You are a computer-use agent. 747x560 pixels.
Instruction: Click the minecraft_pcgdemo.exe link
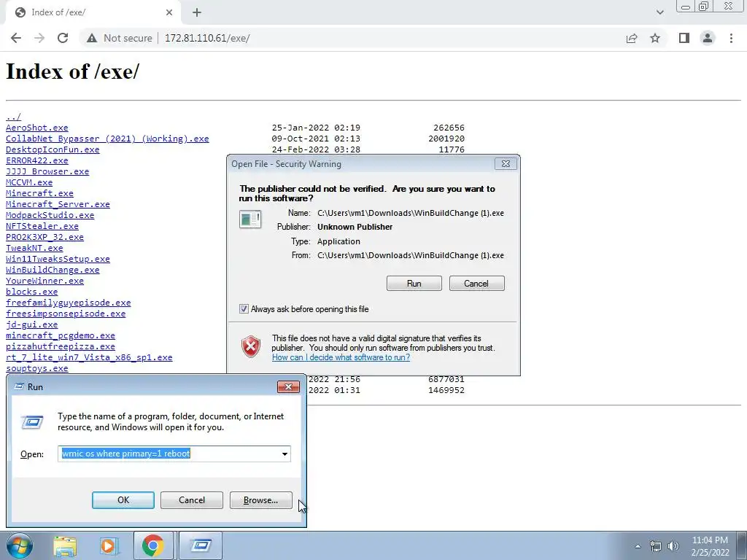pos(61,335)
